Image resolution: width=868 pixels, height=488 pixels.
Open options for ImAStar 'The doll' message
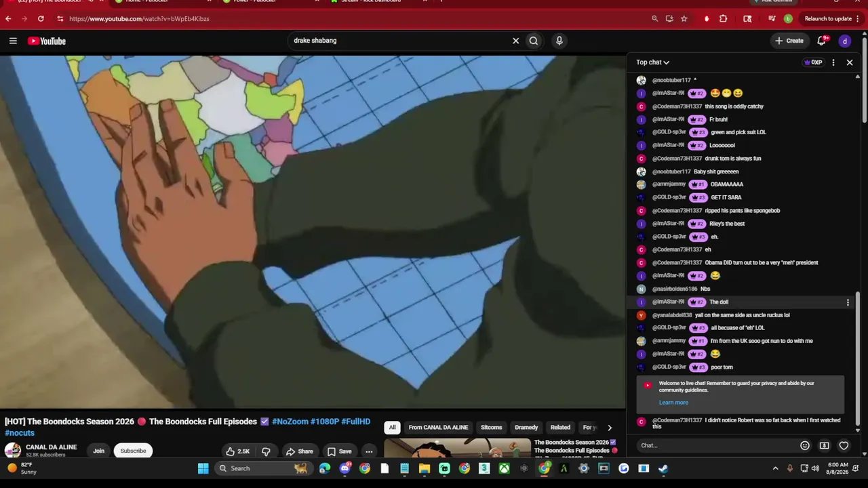(x=848, y=302)
